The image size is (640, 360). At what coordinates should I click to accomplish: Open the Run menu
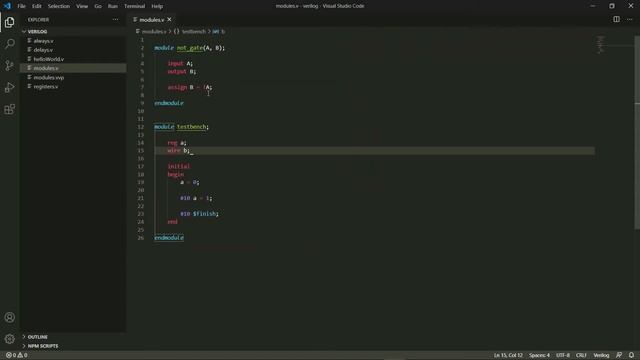pos(113,6)
